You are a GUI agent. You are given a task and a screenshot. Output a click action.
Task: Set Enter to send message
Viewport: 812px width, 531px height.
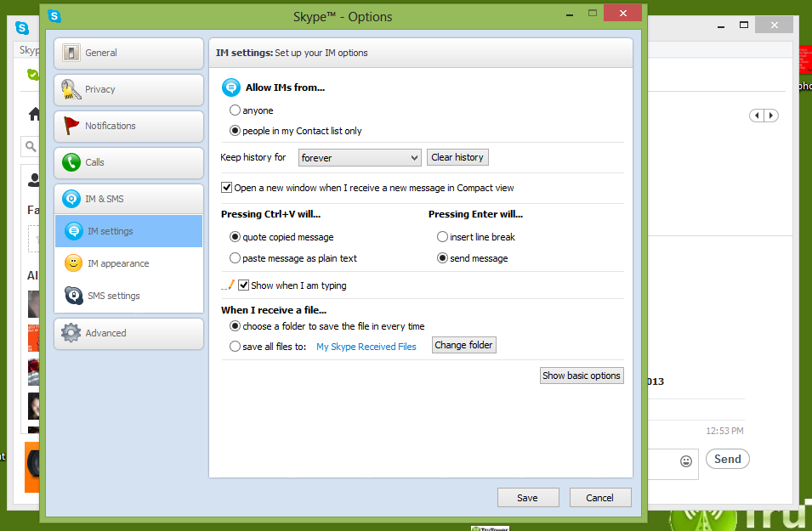click(472, 258)
